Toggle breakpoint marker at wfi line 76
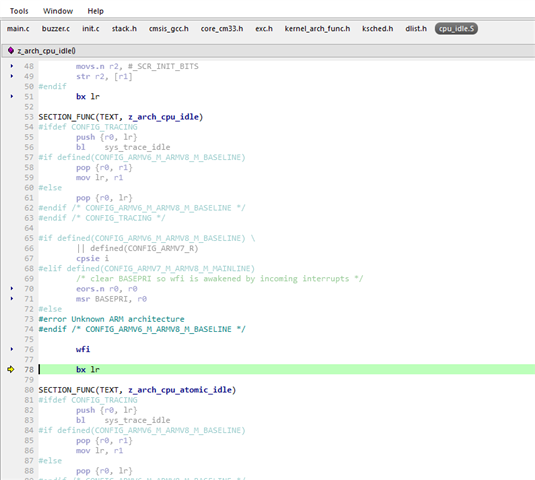Viewport: 535px width, 480px height. [x=12, y=349]
